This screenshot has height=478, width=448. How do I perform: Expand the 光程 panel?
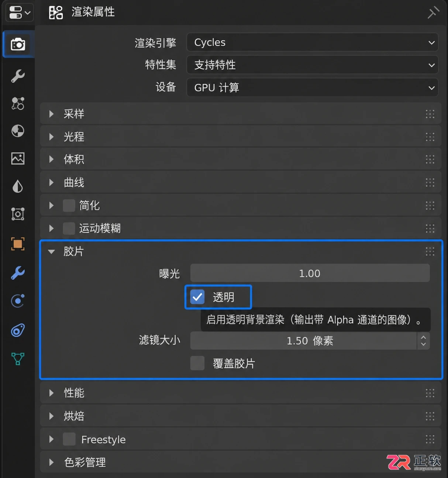tap(51, 137)
